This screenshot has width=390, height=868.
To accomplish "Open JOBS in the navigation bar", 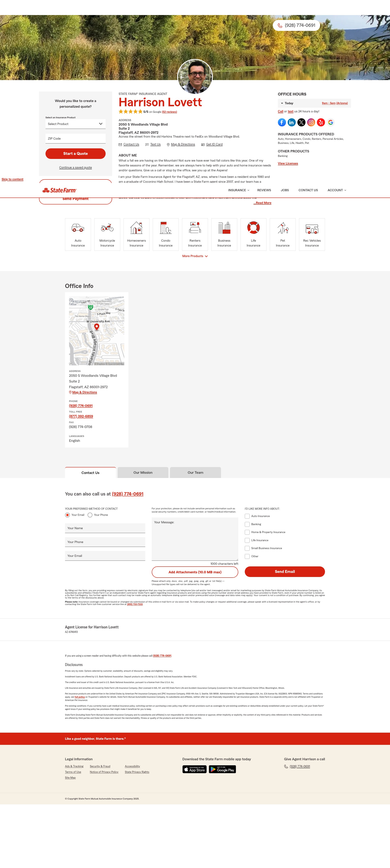I will pos(285,190).
